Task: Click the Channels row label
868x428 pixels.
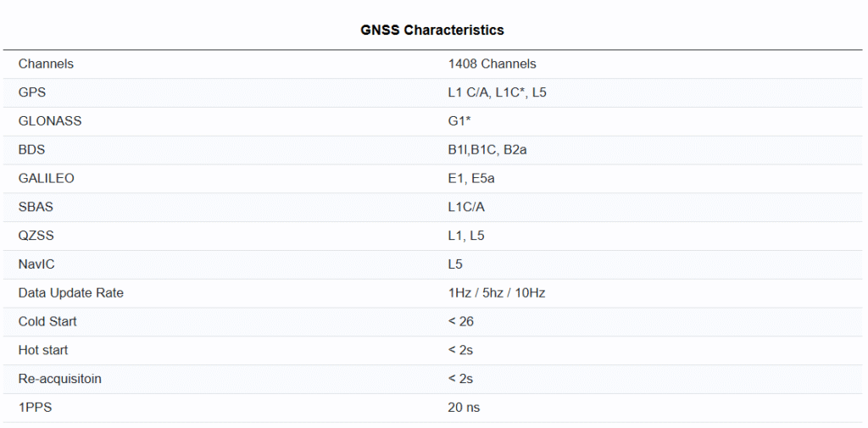Action: coord(46,64)
